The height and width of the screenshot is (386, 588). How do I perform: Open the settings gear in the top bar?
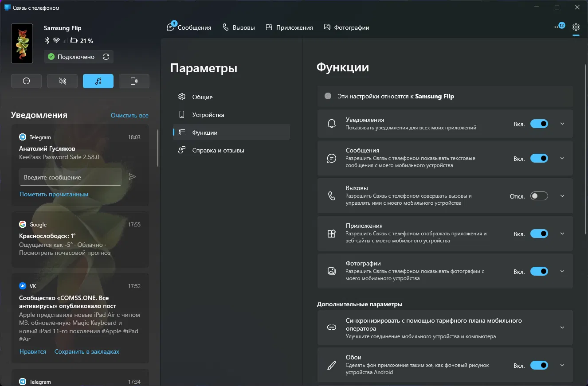coord(576,27)
